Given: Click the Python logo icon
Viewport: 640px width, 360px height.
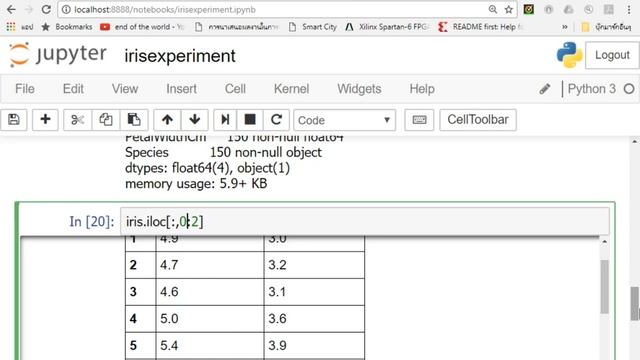Looking at the screenshot, I should click(569, 55).
